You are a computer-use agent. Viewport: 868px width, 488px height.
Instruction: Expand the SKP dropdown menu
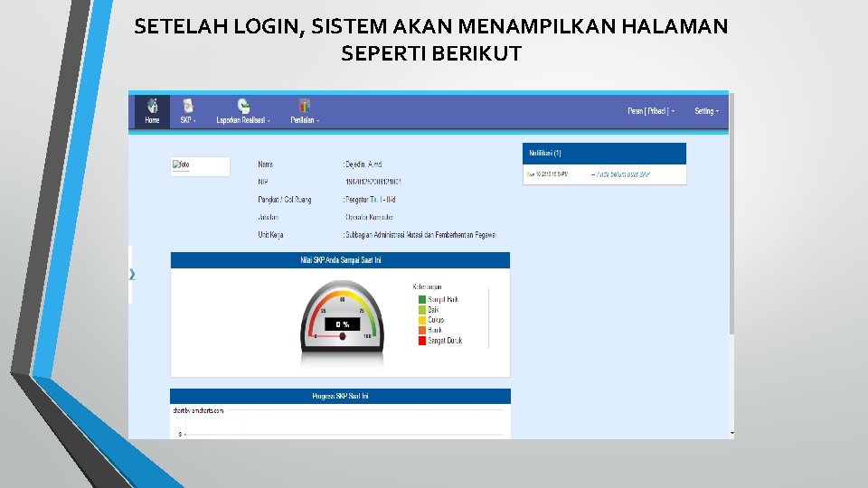click(188, 120)
